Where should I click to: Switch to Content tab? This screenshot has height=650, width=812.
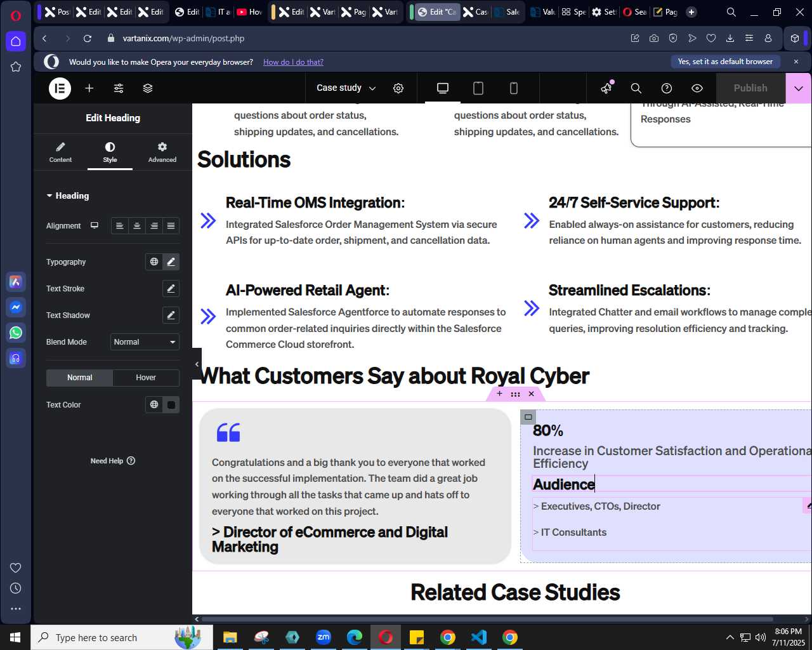(60, 152)
